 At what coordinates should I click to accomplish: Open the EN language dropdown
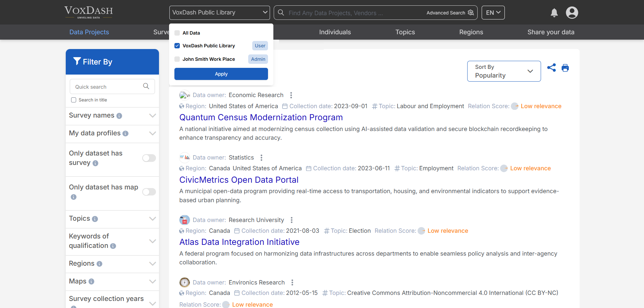493,13
